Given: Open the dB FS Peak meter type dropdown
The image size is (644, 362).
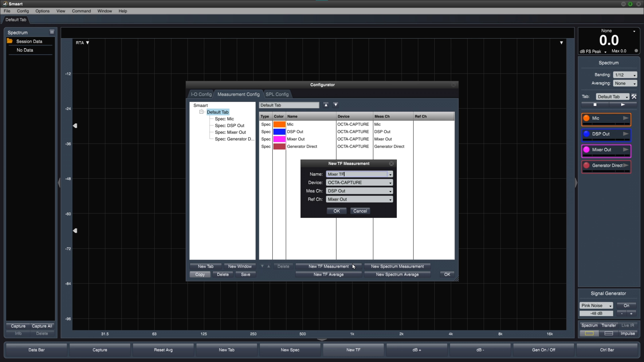Looking at the screenshot, I should (593, 51).
